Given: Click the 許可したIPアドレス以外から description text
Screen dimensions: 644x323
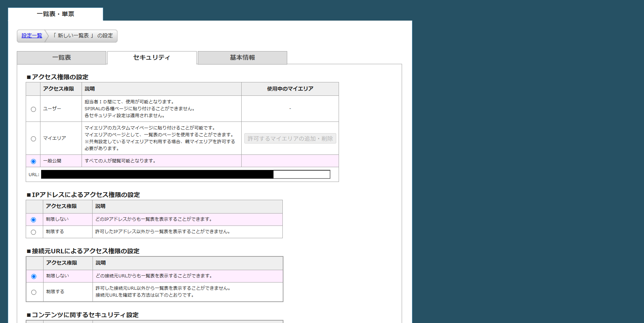Looking at the screenshot, I should pos(163,231).
